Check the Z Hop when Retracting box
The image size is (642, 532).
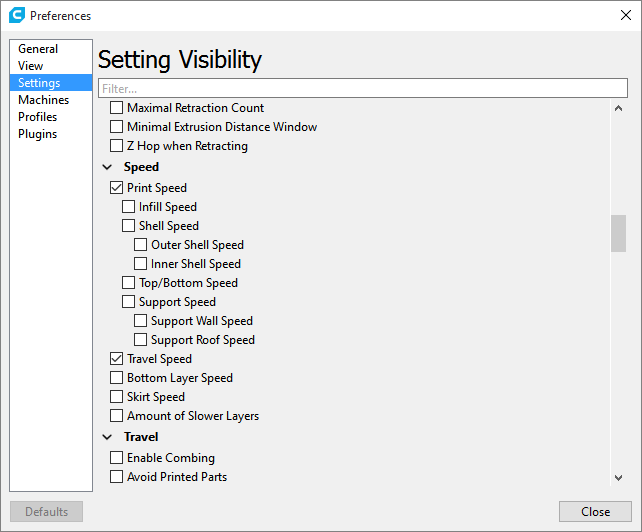[116, 146]
